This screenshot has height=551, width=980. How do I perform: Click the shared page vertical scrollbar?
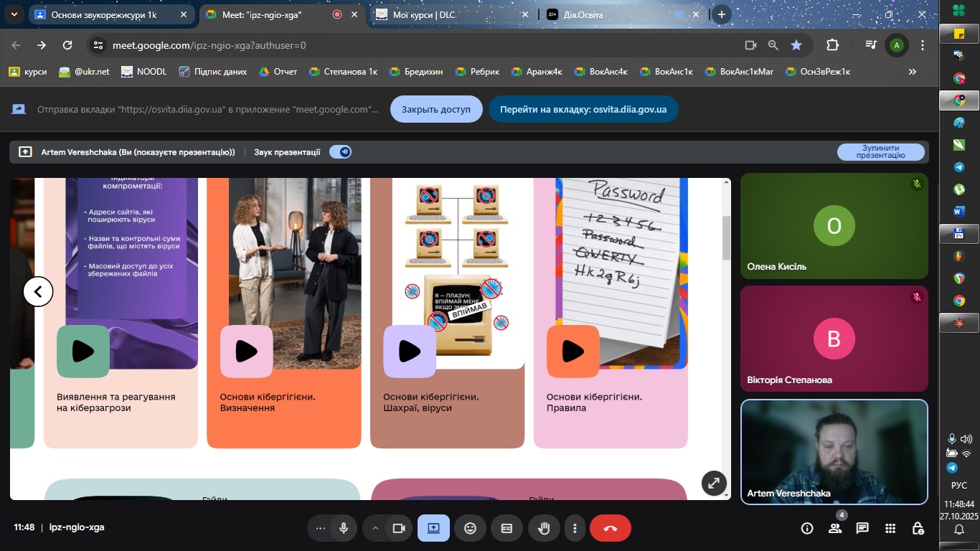click(726, 237)
